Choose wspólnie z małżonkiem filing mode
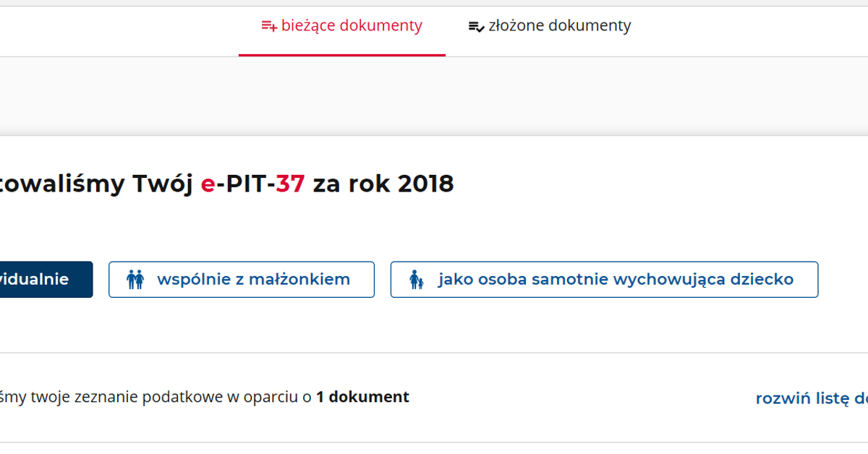The width and height of the screenshot is (868, 454). point(242,280)
